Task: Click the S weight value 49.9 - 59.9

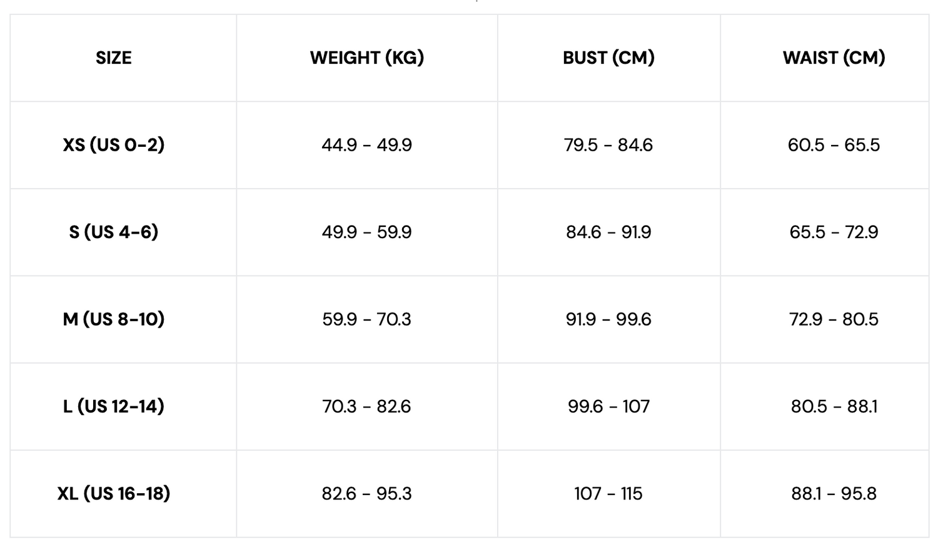Action: coord(367,232)
